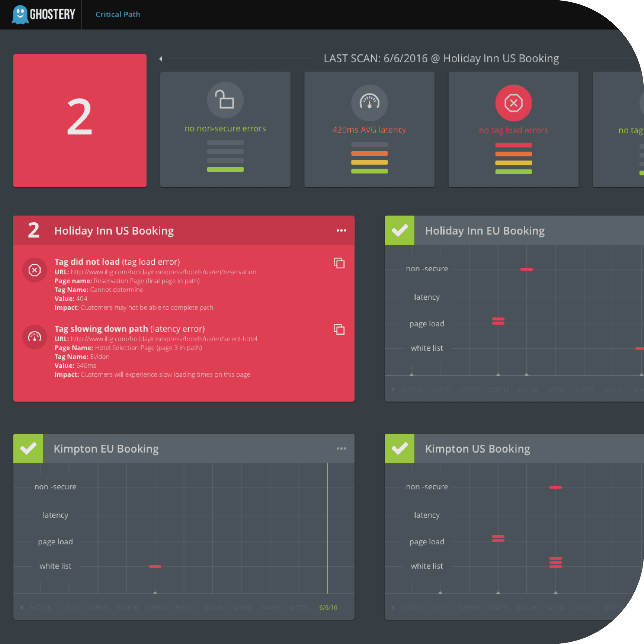
Task: Click the Ghostery ghost logo
Action: [x=20, y=14]
